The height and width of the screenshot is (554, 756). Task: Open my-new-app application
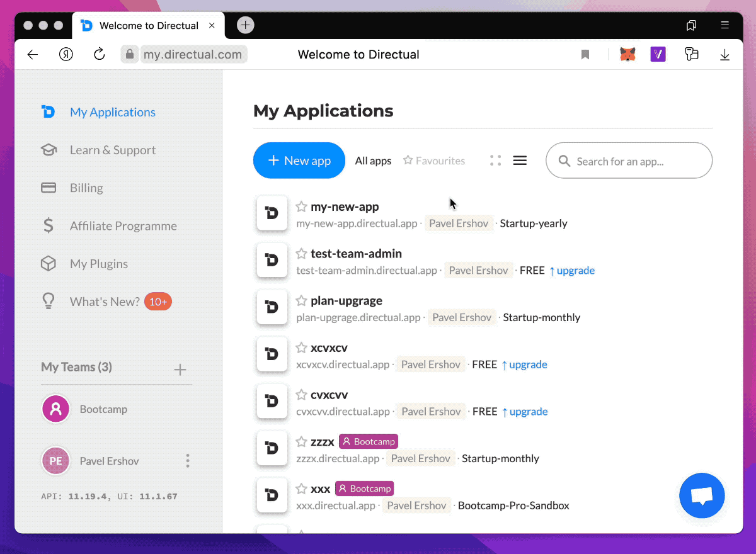345,206
